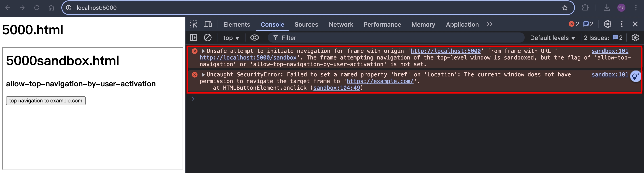644x173 pixels.
Task: Click the error icon on Unsafe attempt message
Action: [195, 51]
